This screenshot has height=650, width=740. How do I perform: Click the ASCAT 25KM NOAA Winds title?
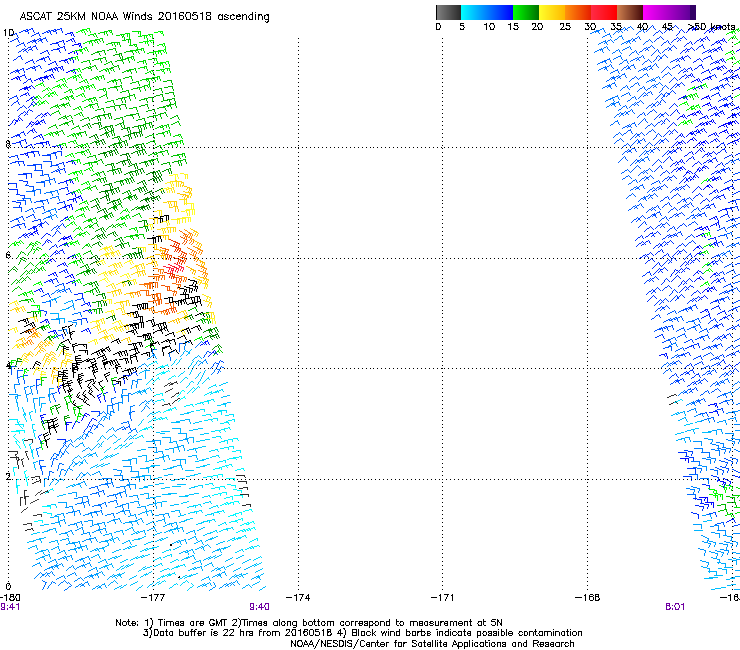(144, 17)
